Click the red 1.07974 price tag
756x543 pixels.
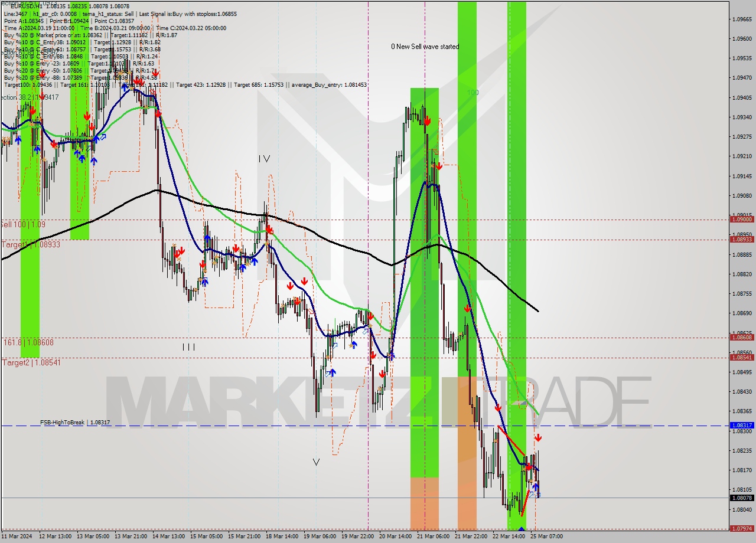(741, 528)
